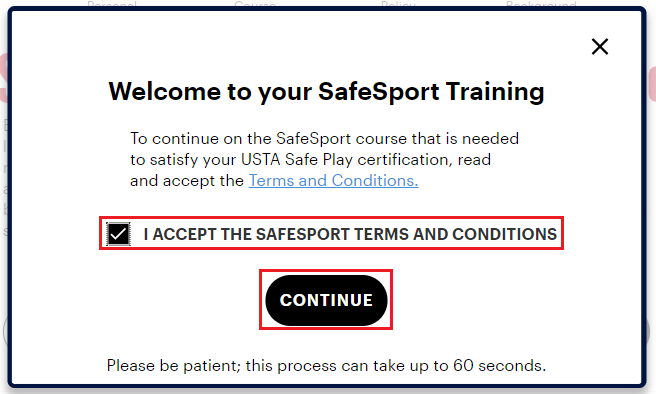
Task: Click the 'I ACCEPT THE SAFESPORT TERMS' label
Action: [x=350, y=234]
